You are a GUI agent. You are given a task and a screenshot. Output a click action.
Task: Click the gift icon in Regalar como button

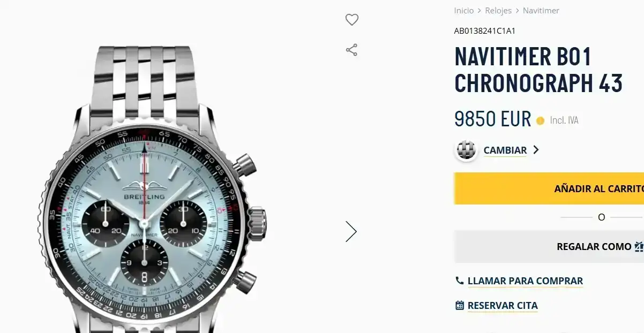pos(639,246)
